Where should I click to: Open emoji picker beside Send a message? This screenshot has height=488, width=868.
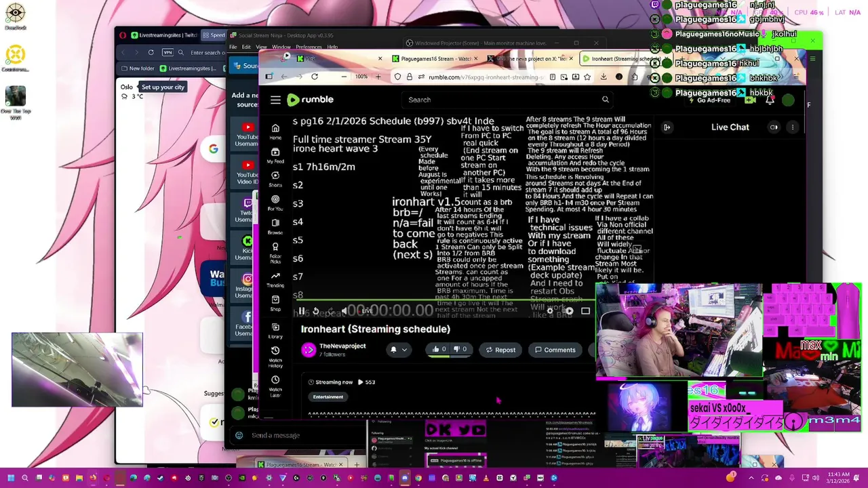coord(239,435)
